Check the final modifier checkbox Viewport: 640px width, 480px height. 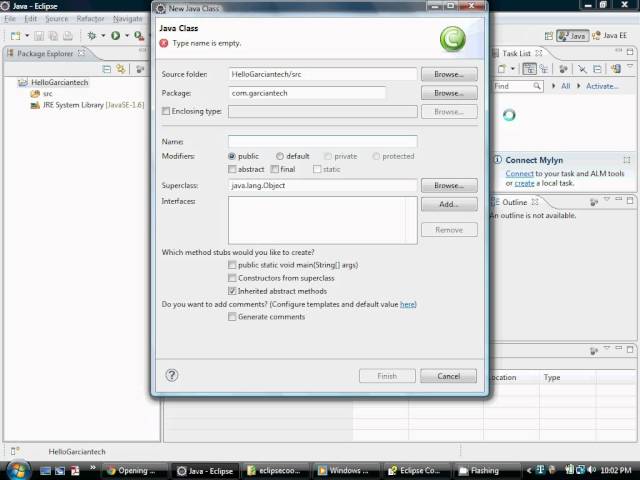pos(275,169)
